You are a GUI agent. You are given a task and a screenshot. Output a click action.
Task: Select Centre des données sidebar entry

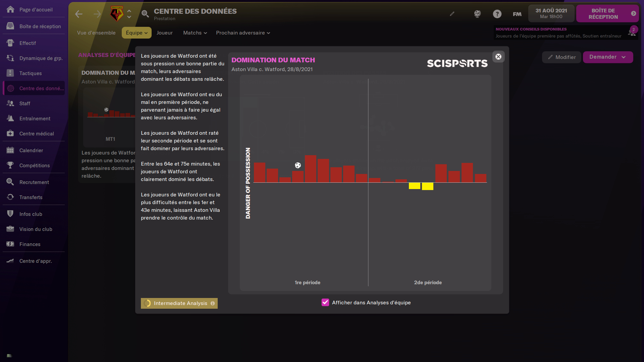click(34, 88)
